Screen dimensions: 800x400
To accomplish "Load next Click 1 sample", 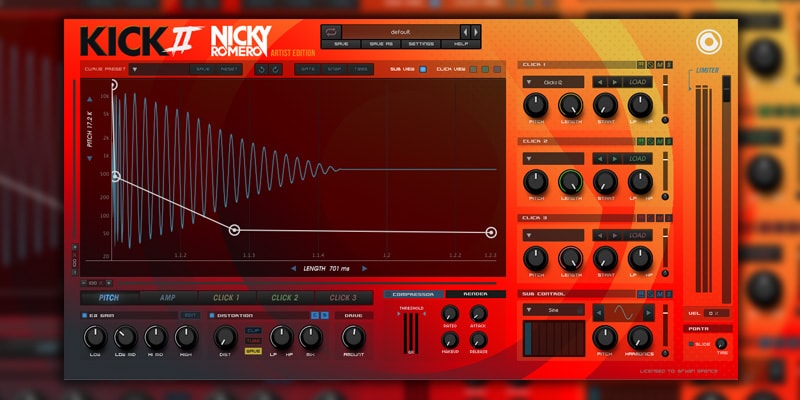I will 614,82.
